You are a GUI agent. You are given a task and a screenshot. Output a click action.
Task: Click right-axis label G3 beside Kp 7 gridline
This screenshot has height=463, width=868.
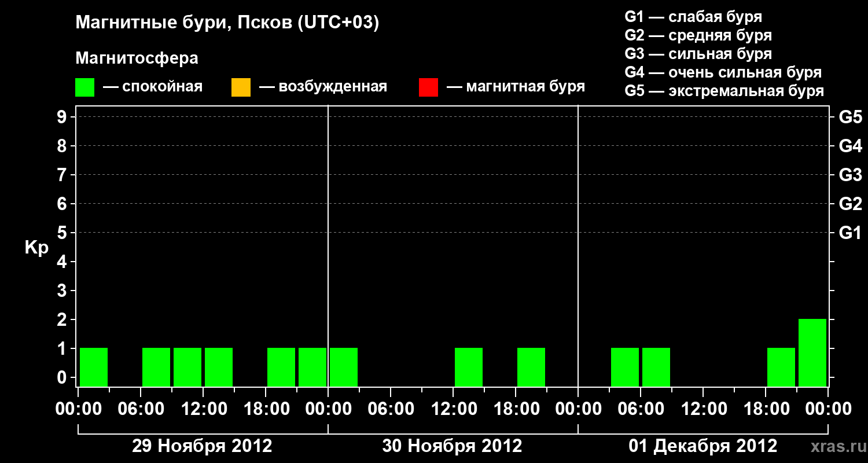(x=850, y=175)
